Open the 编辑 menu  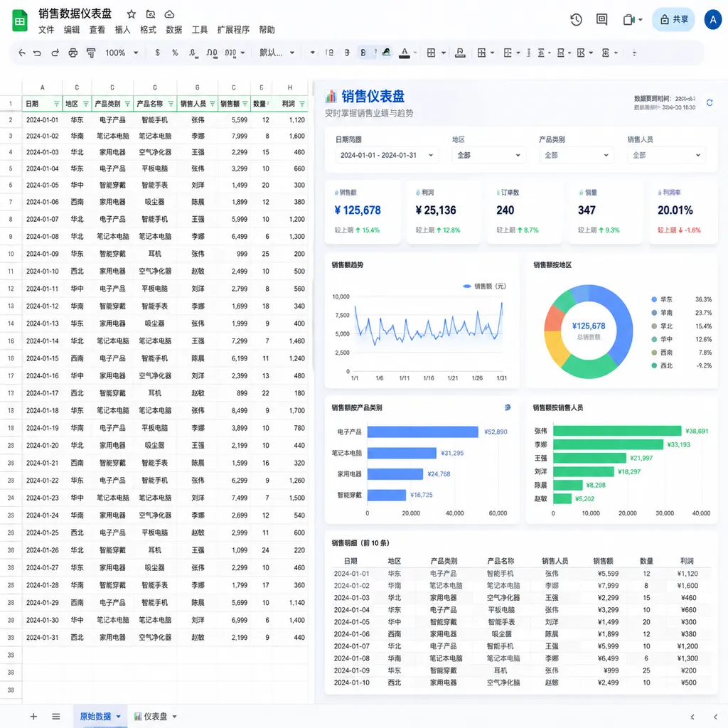72,30
